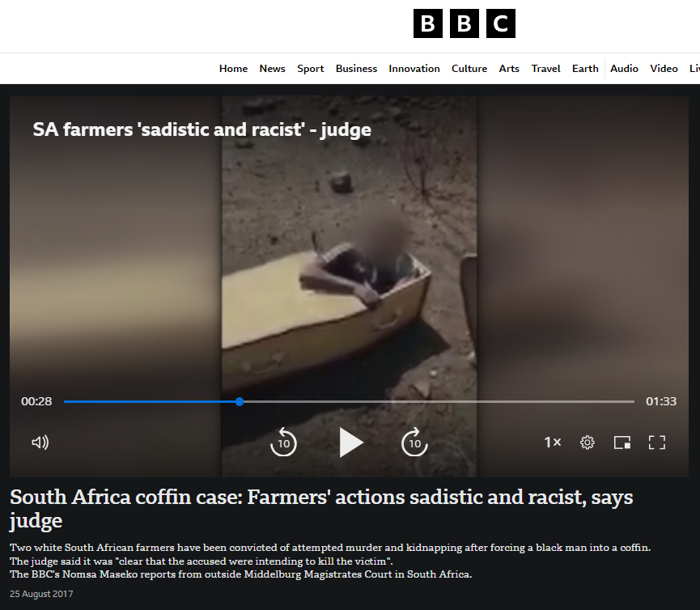
Task: Enable picture-in-picture mode
Action: pos(622,443)
